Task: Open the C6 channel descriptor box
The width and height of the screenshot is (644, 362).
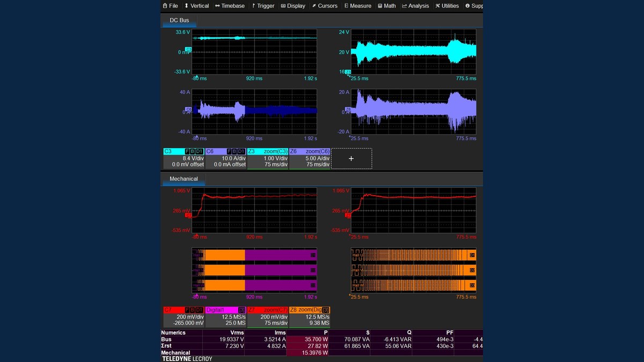Action: [x=225, y=158]
